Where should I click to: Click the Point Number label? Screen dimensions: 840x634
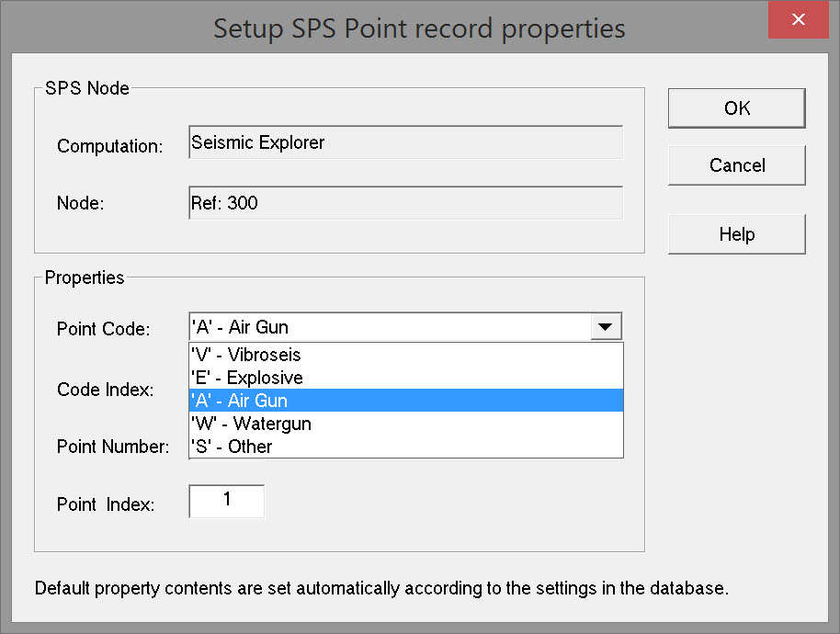(x=113, y=447)
